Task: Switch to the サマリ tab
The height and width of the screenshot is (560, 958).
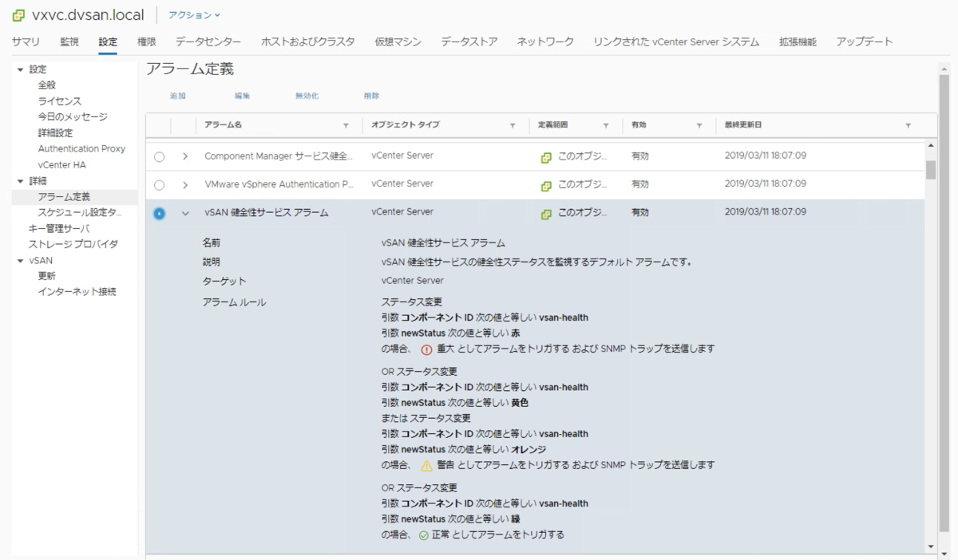Action: (26, 41)
